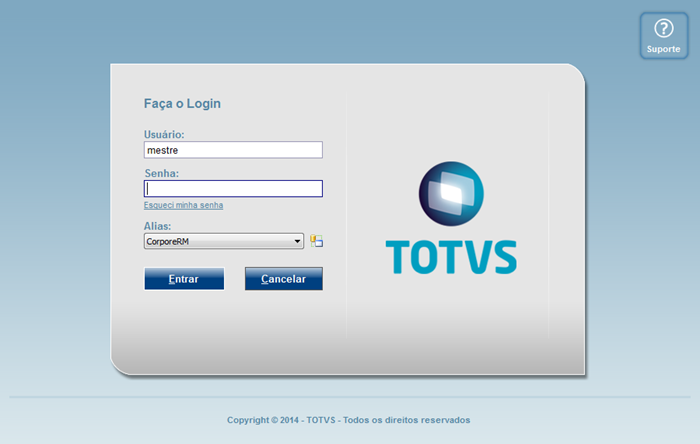Expand the Alias dropdown showing CorporeRM

pyautogui.click(x=224, y=241)
